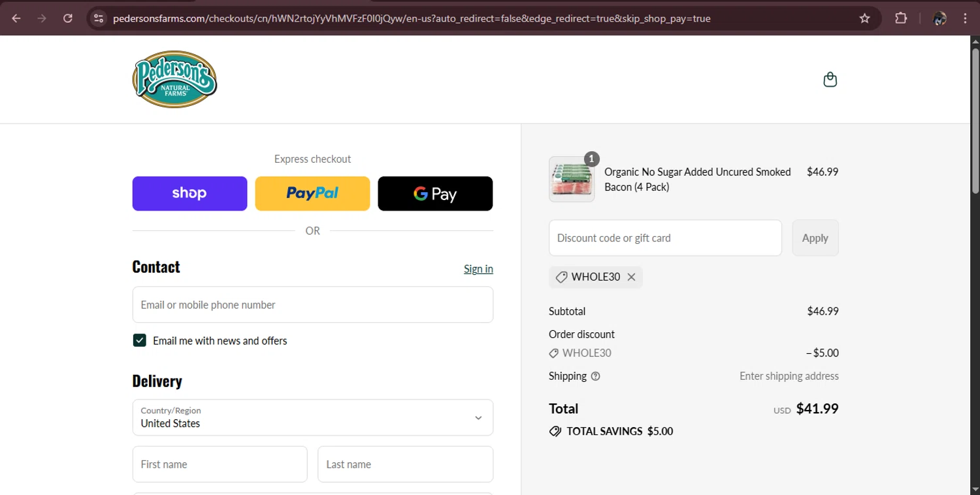Focus the Email or mobile phone field
The height and width of the screenshot is (495, 980).
point(313,305)
